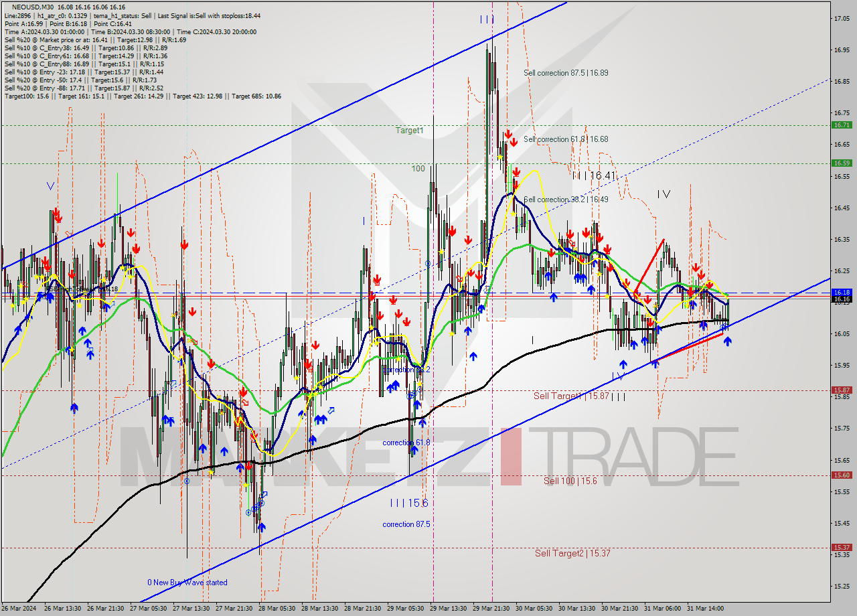Image resolution: width=857 pixels, height=616 pixels.
Task: Click the 16.35 price axis label
Action: coord(842,239)
